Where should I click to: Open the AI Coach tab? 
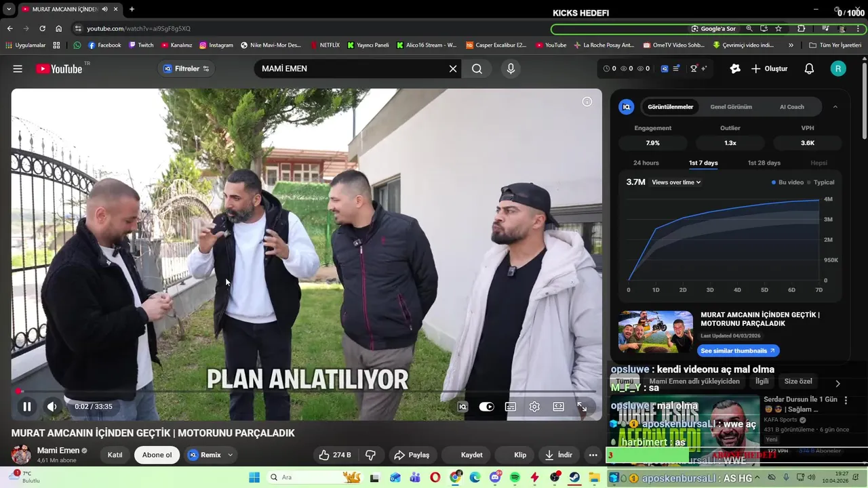(x=791, y=107)
